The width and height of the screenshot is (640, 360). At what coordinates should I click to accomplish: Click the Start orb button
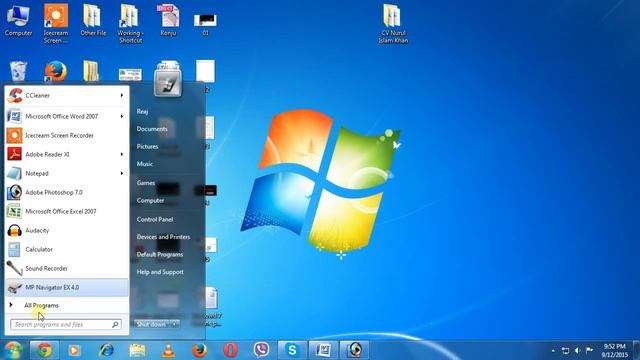13,350
